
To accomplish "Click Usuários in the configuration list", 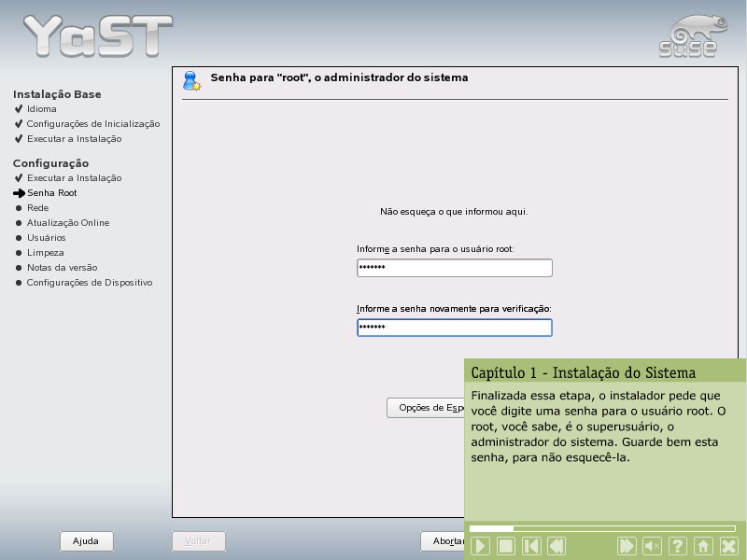I will [46, 238].
